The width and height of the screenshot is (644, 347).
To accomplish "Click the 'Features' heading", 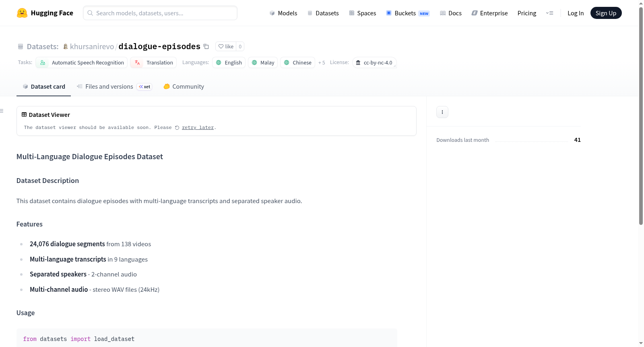I will (x=29, y=224).
